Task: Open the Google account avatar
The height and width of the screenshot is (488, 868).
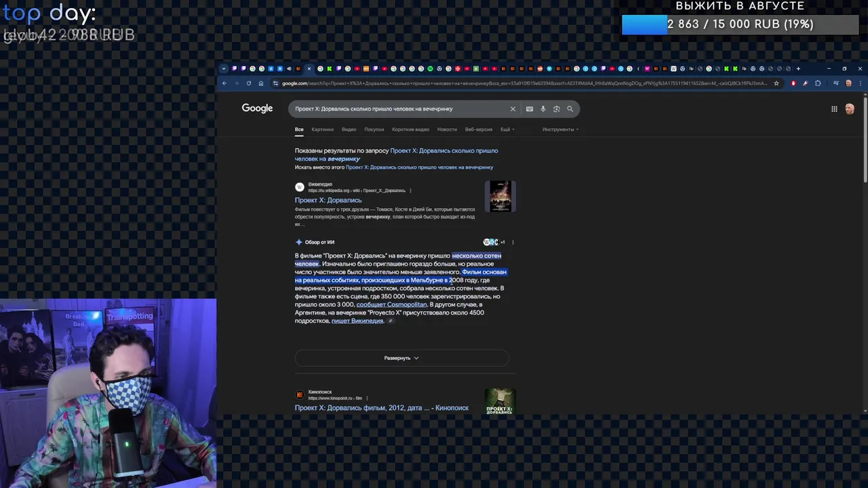Action: pyautogui.click(x=850, y=109)
